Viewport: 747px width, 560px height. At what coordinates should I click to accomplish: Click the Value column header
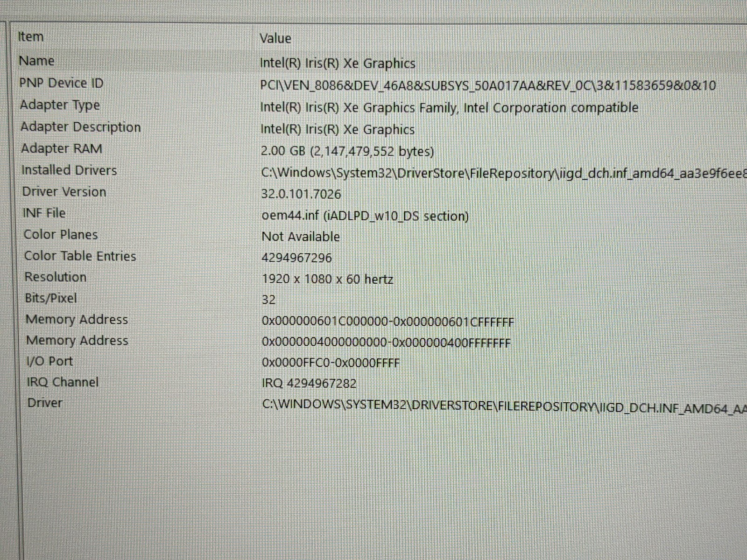click(275, 38)
